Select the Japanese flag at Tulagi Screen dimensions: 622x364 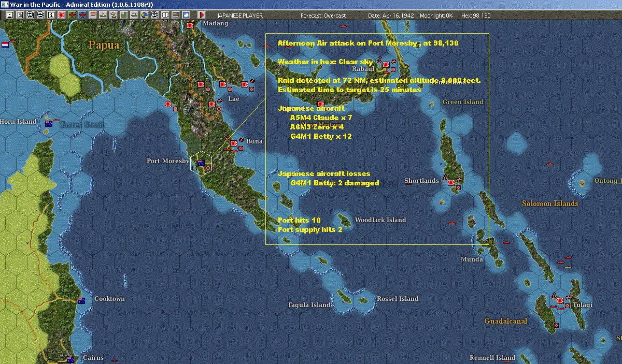560,301
